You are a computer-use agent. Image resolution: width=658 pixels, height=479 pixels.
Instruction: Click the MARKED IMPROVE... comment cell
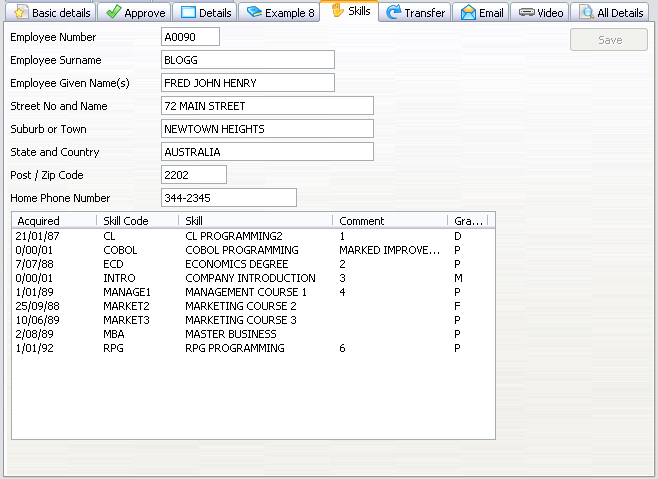coord(389,250)
